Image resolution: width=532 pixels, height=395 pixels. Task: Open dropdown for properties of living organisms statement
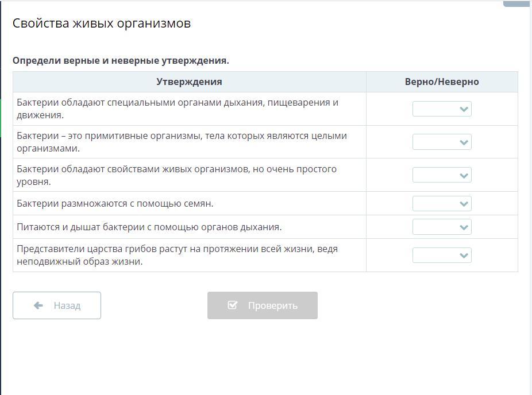pos(442,175)
